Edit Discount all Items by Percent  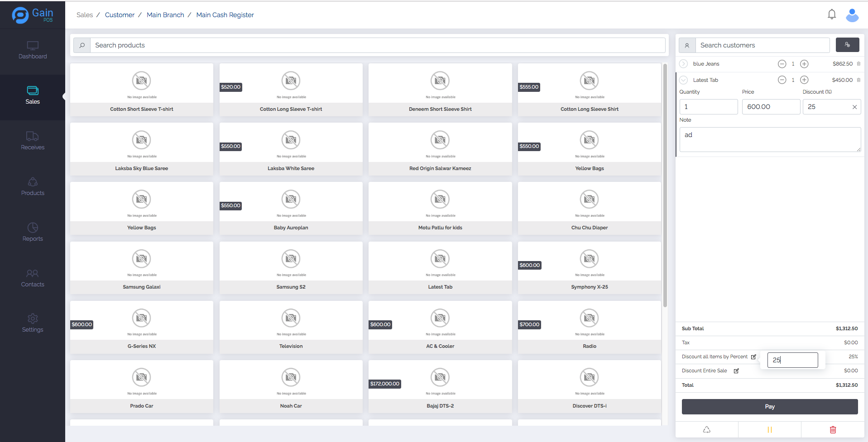point(753,357)
